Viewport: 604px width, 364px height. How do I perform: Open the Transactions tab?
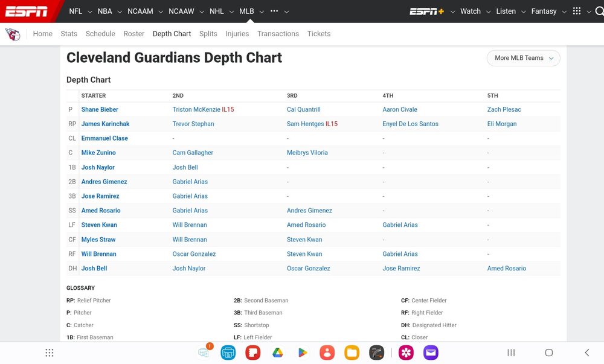click(278, 34)
